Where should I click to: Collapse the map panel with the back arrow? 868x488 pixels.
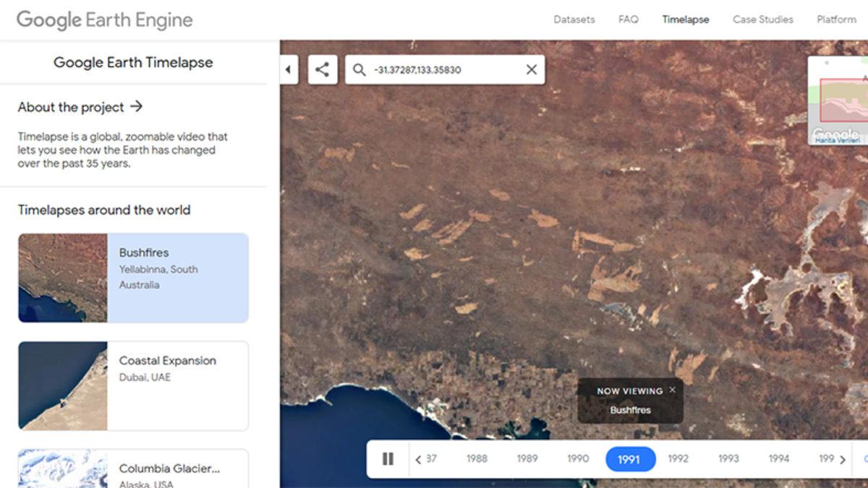(290, 69)
